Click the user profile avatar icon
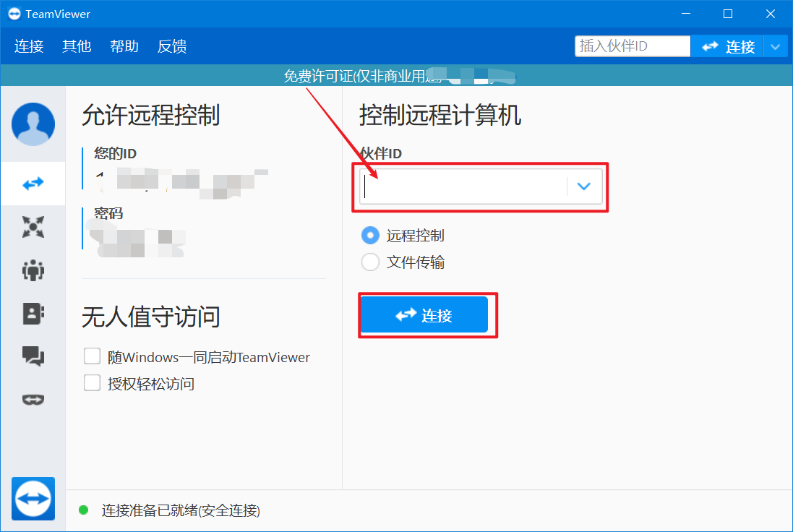Image resolution: width=793 pixels, height=532 pixels. [33, 124]
